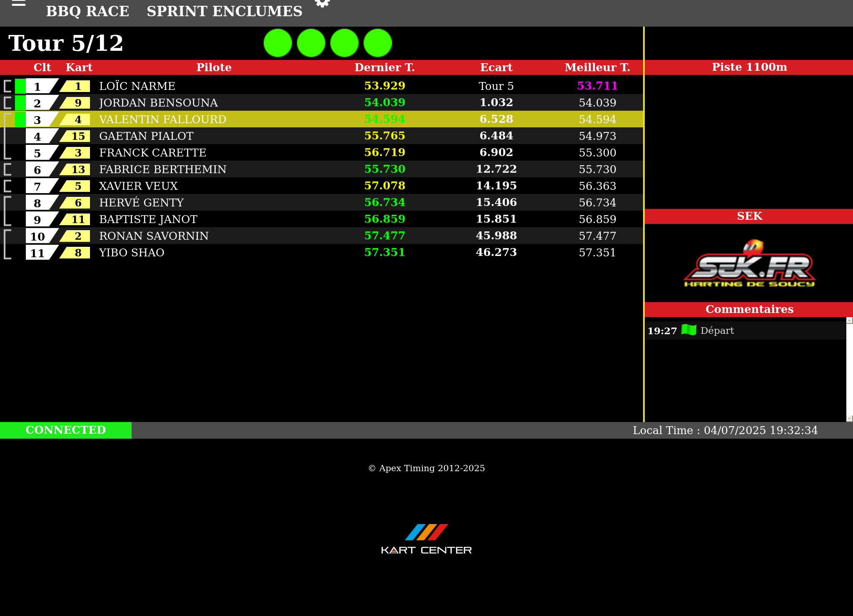Screen dimensions: 853x616
Task: Open settings gear next to SPRINT ENCLUMES
Action: tap(322, 3)
